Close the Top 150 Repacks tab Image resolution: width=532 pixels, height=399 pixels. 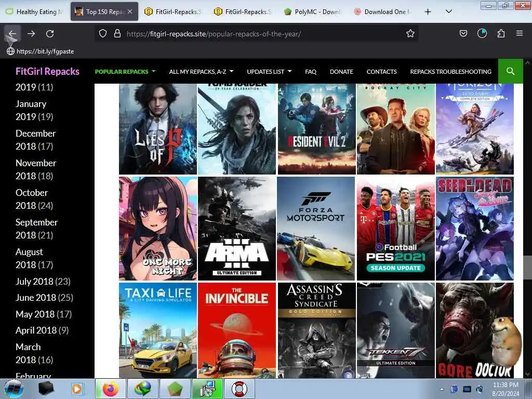point(130,11)
